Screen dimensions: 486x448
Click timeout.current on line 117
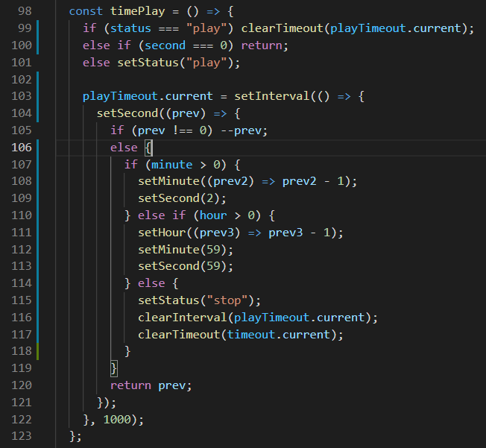tap(278, 335)
